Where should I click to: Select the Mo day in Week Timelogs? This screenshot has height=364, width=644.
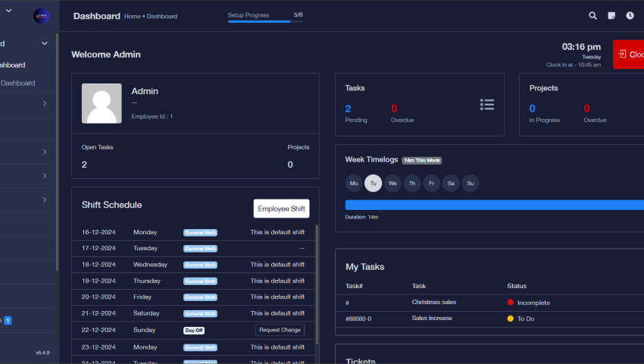(x=354, y=184)
